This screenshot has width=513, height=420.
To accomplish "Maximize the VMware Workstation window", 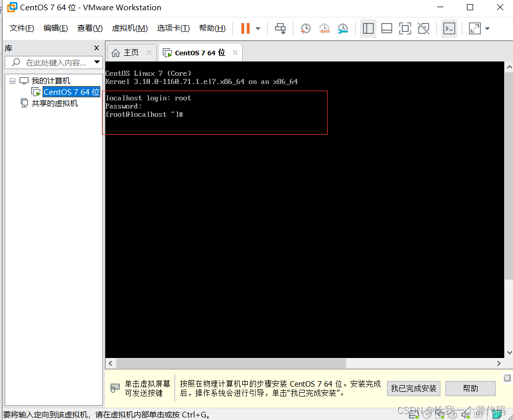I will coord(470,7).
